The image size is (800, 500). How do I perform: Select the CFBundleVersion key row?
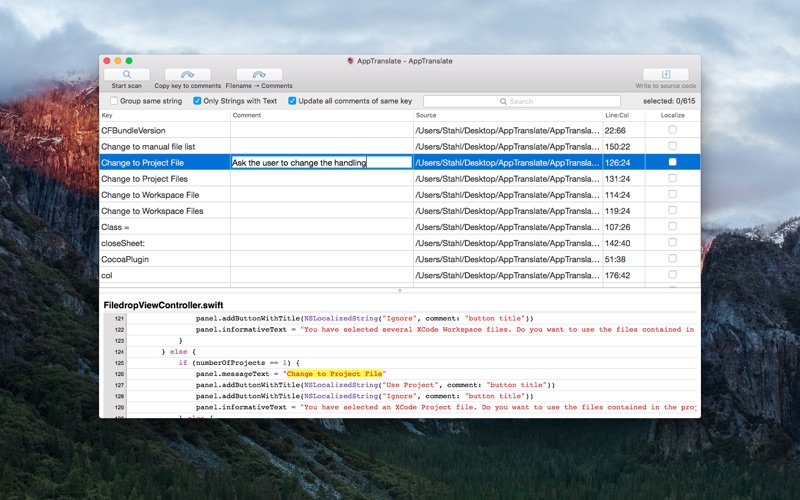click(x=133, y=131)
